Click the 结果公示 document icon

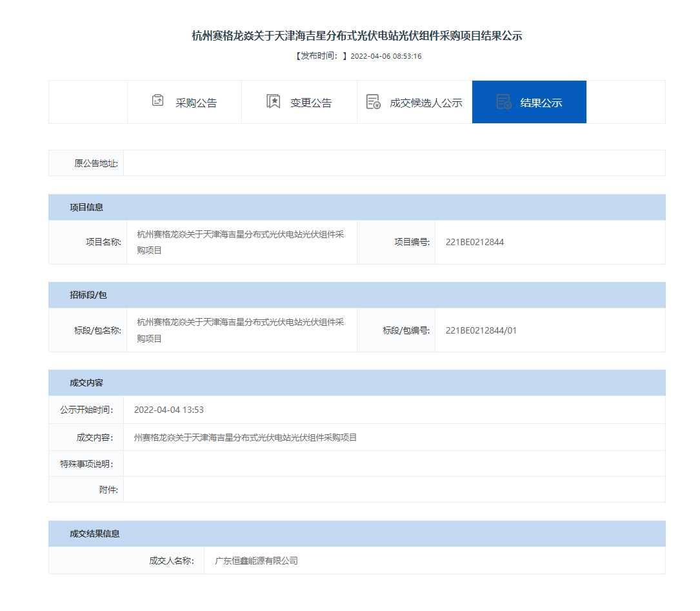coord(503,102)
